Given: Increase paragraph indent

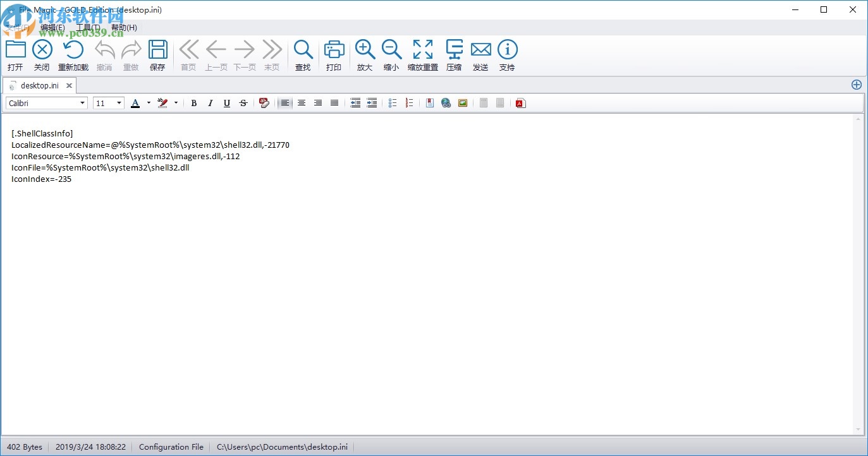Looking at the screenshot, I should click(x=372, y=103).
